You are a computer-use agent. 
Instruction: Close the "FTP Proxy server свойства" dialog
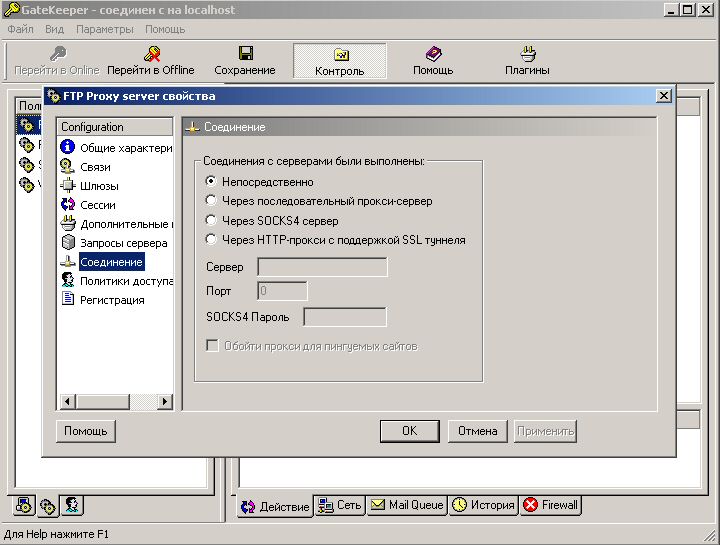coord(664,96)
